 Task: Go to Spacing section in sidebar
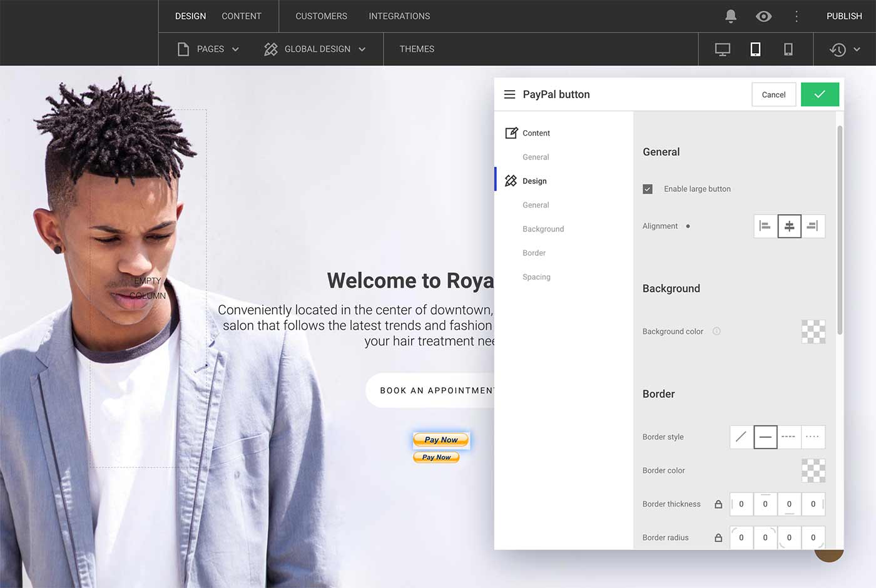pyautogui.click(x=536, y=277)
